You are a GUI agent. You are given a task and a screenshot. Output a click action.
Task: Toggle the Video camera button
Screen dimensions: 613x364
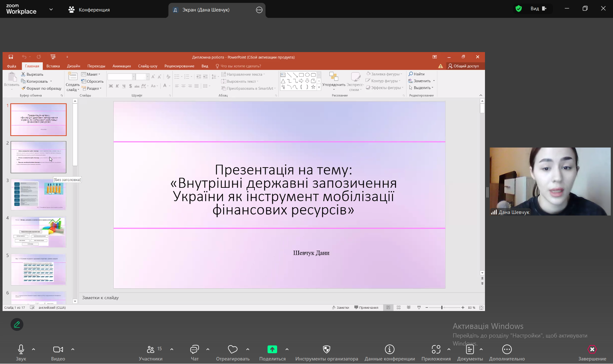(x=58, y=350)
